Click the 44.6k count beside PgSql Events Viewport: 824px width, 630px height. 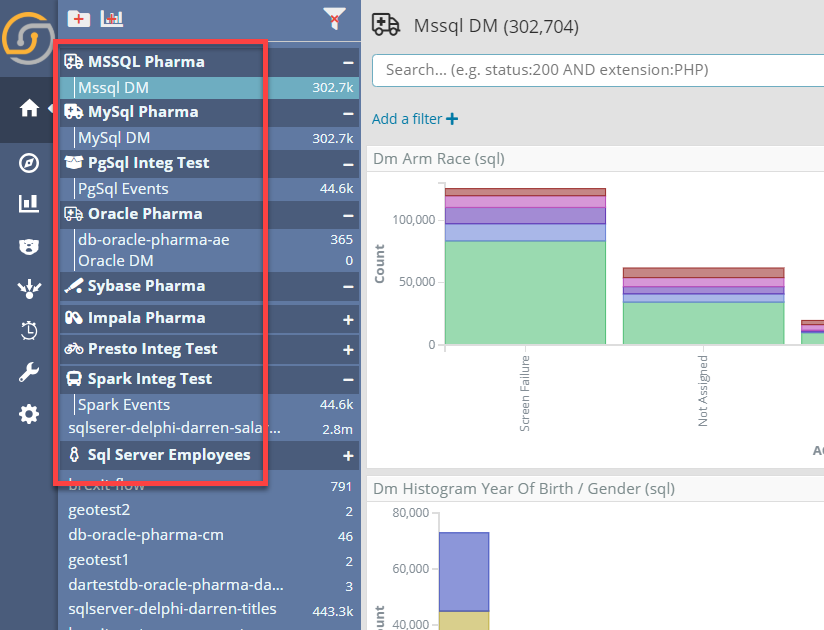pyautogui.click(x=336, y=189)
